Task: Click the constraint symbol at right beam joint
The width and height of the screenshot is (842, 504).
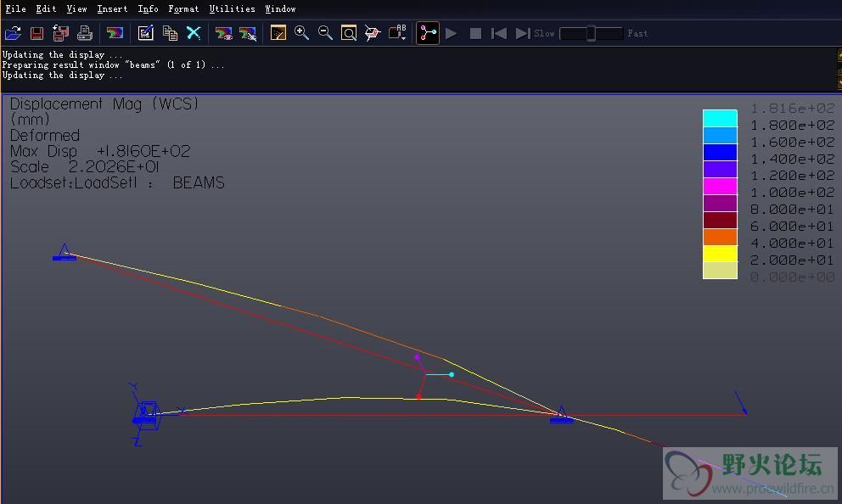Action: [x=562, y=415]
